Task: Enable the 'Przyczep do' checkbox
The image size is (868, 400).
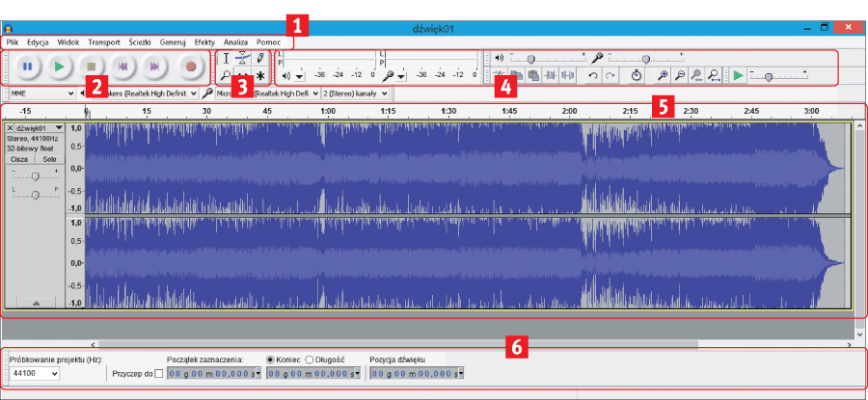Action: [x=159, y=373]
